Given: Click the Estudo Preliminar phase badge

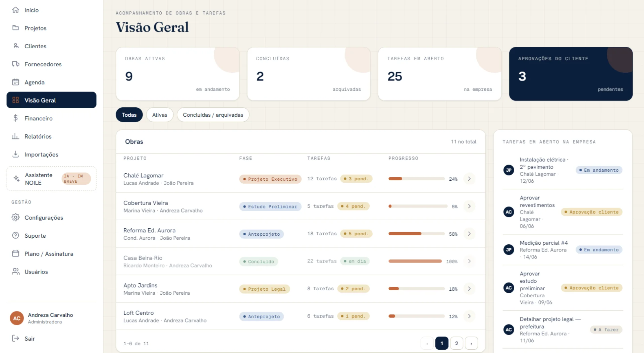Looking at the screenshot, I should point(270,207).
